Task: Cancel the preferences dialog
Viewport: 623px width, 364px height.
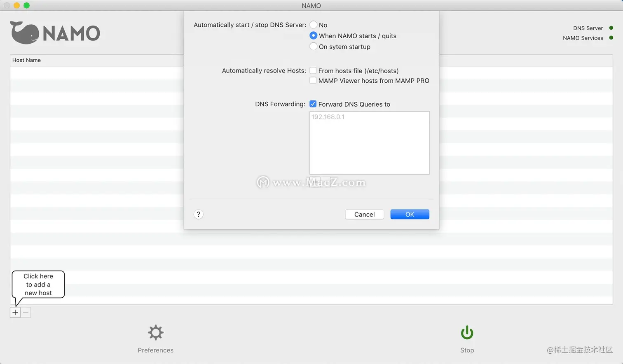Action: tap(365, 214)
